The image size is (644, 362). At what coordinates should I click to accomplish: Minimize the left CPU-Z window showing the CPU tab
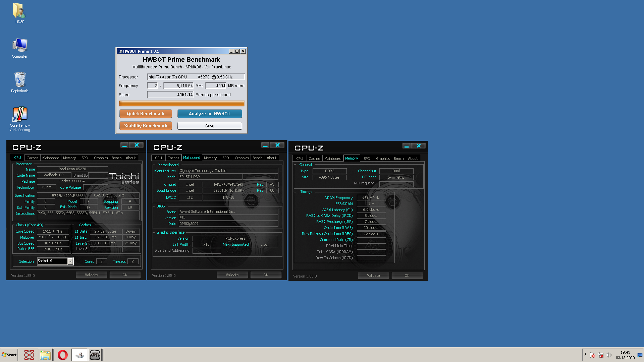(x=124, y=145)
